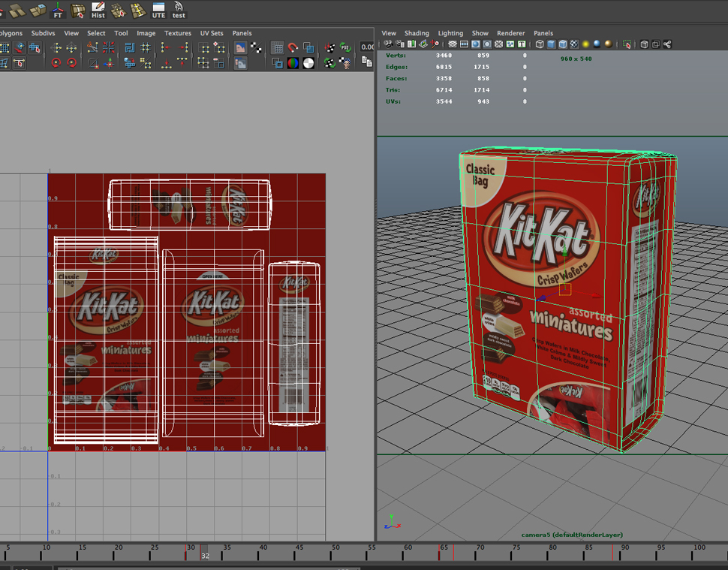Open the UV editor View menu
Viewport: 728px width, 570px height.
click(x=71, y=33)
